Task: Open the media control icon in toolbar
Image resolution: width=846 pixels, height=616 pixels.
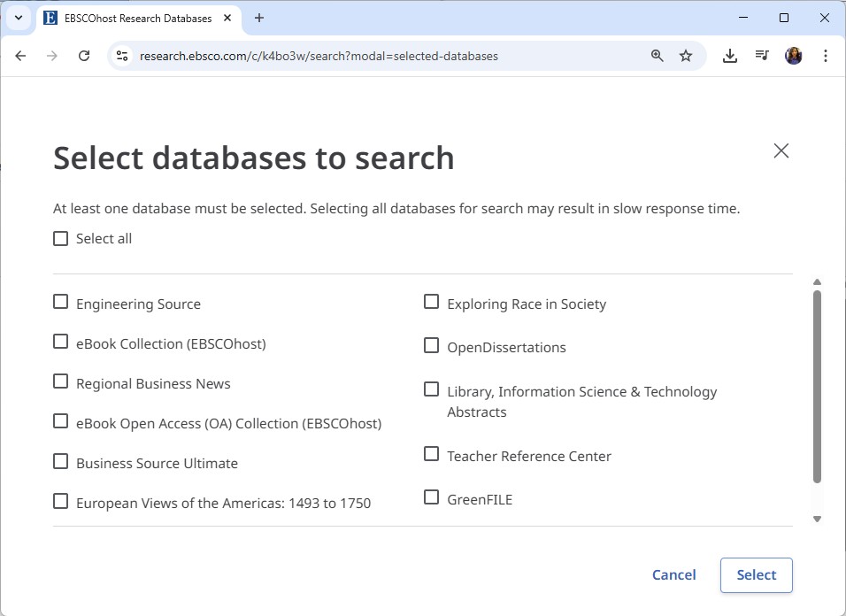Action: pyautogui.click(x=762, y=56)
